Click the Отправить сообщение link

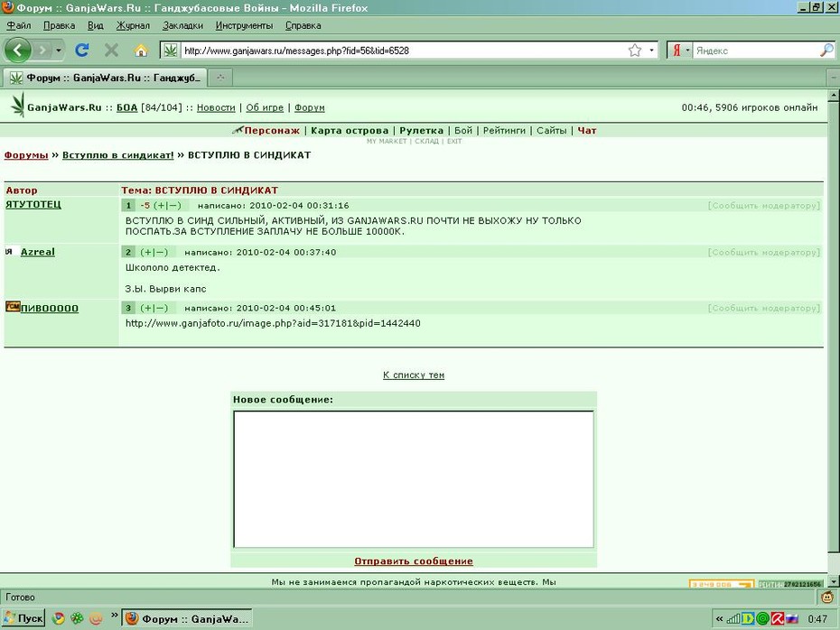click(414, 561)
